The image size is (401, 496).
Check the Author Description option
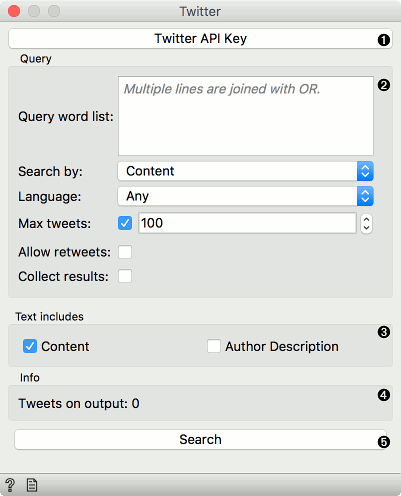point(214,346)
